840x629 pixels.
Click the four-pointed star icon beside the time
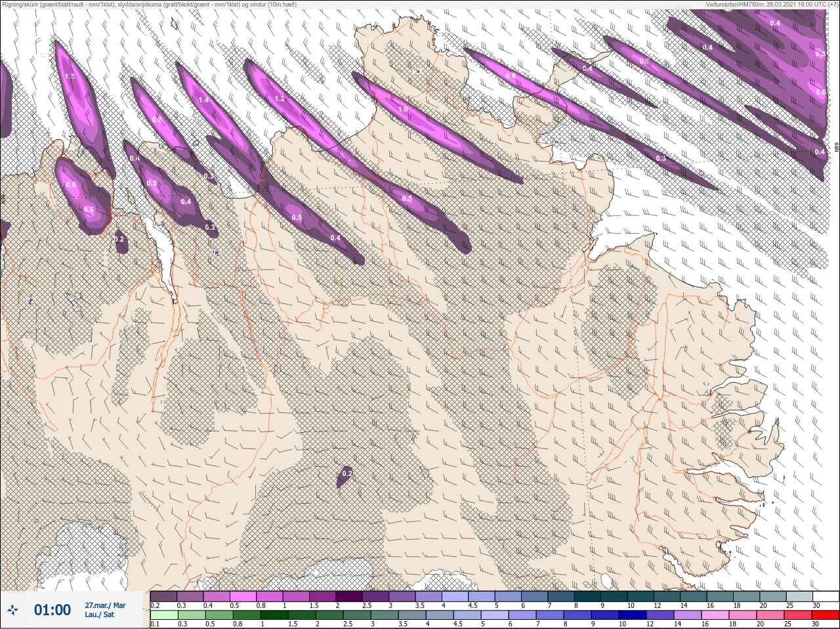(x=14, y=610)
